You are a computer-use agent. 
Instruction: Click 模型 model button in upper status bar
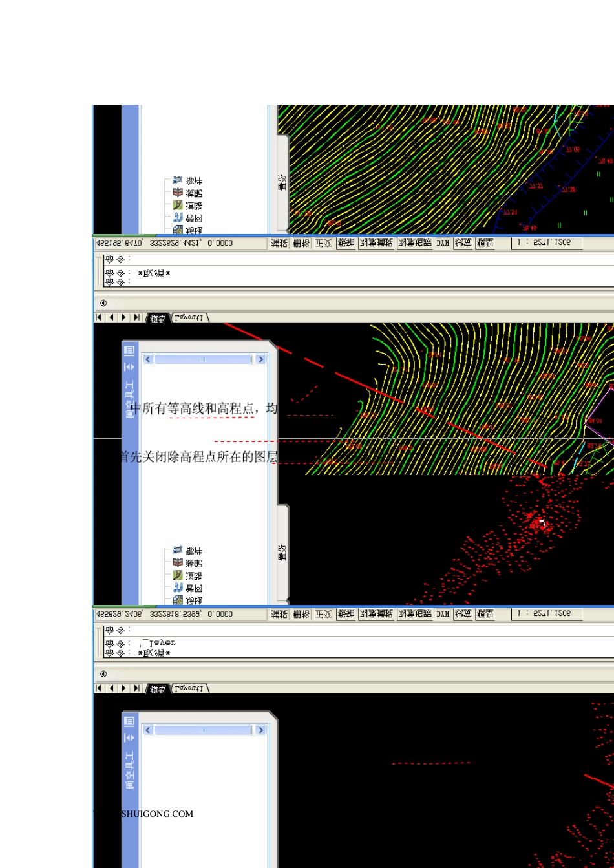pos(485,243)
